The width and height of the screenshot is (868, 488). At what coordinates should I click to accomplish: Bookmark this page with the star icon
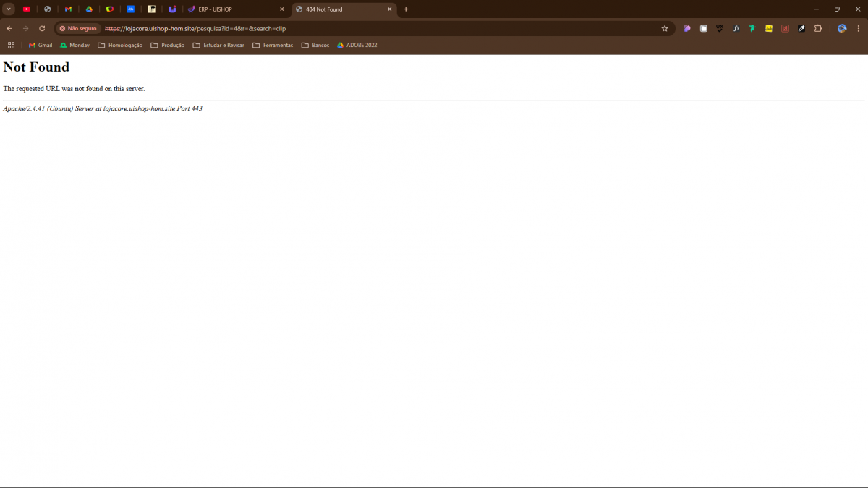click(x=664, y=28)
